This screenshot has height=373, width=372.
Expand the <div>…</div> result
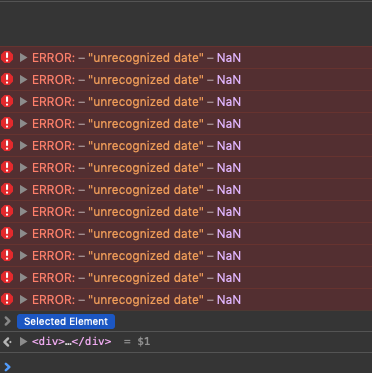(23, 341)
